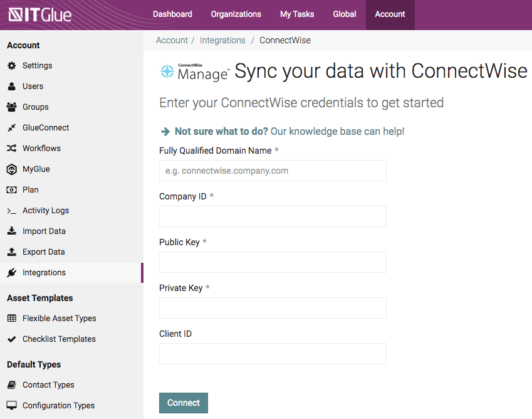Open the Dashboard tab
The image size is (532, 419).
point(172,14)
